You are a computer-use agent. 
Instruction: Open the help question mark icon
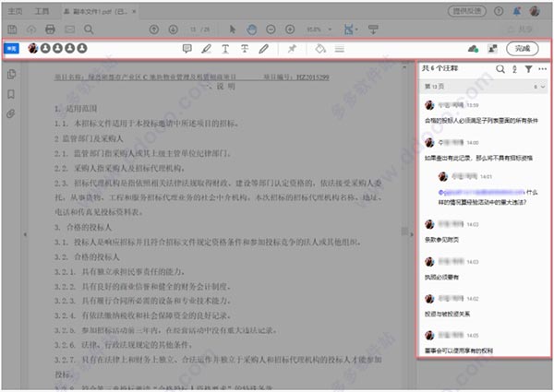(x=499, y=11)
